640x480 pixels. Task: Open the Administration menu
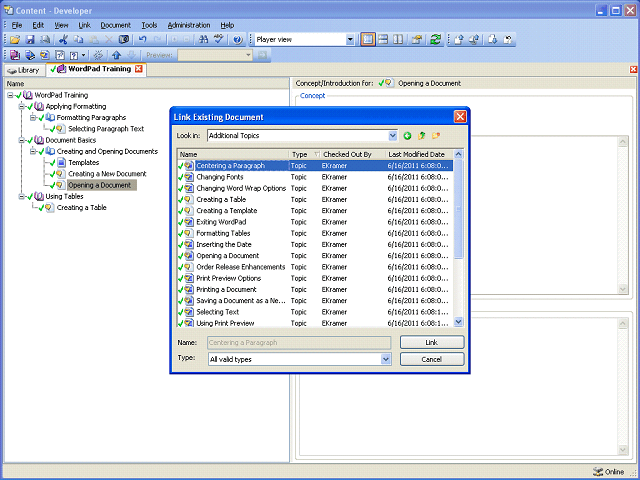coord(189,25)
